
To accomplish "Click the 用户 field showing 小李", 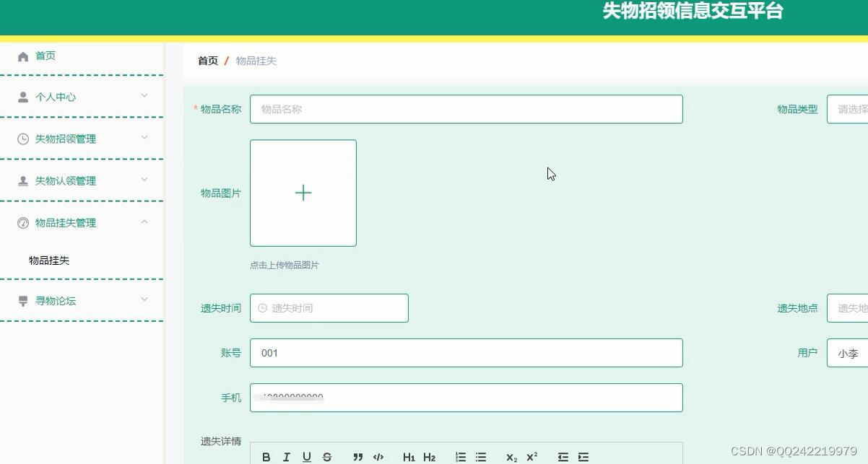I will (847, 353).
